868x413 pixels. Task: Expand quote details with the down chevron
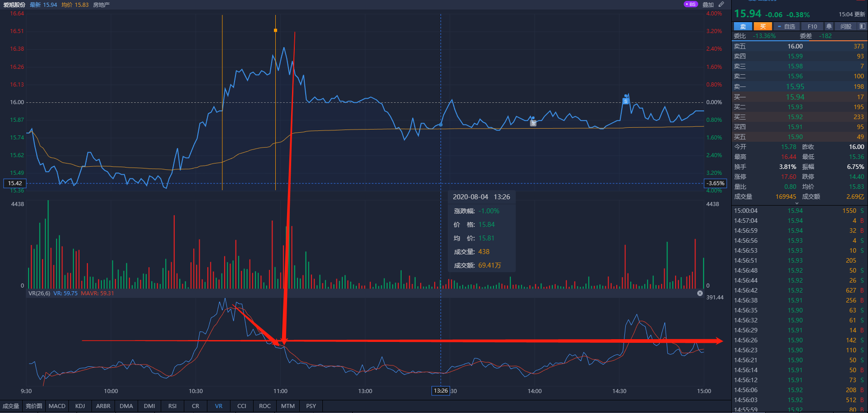point(797,204)
